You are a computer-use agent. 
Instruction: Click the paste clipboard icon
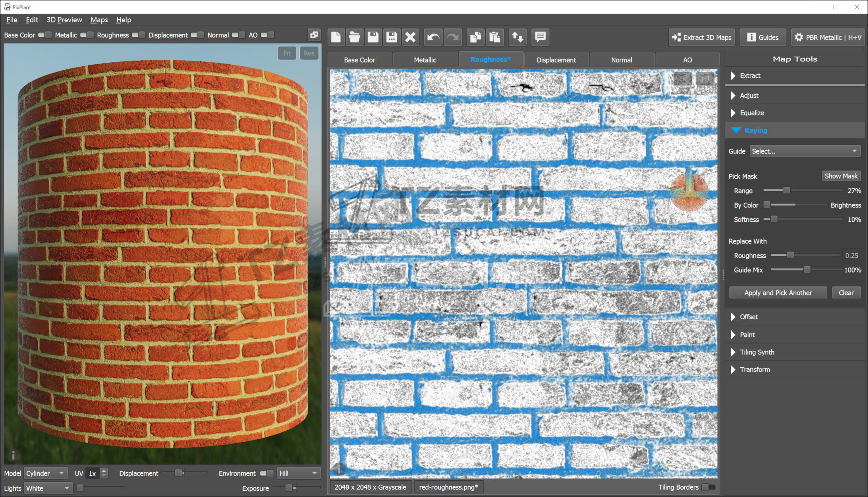pos(495,37)
